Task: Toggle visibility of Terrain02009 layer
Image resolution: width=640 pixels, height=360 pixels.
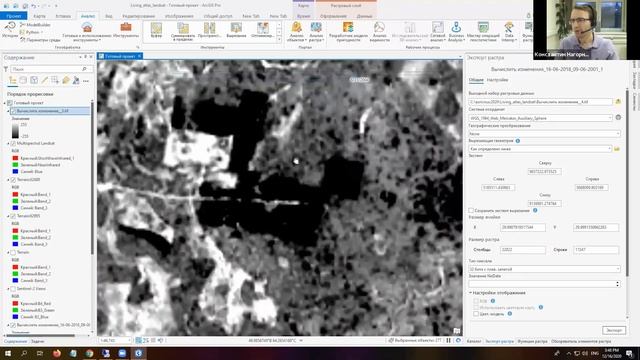Action: 13,180
